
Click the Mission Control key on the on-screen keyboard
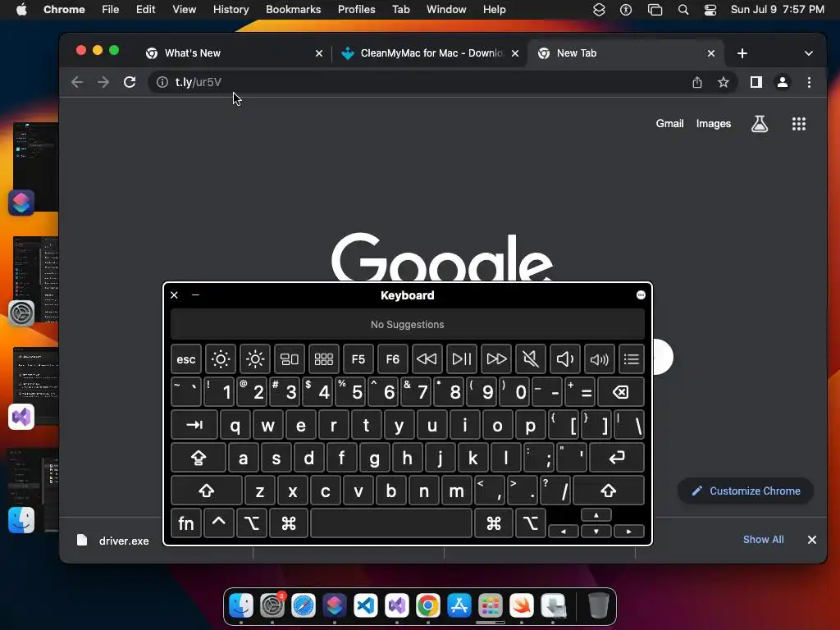pyautogui.click(x=290, y=359)
